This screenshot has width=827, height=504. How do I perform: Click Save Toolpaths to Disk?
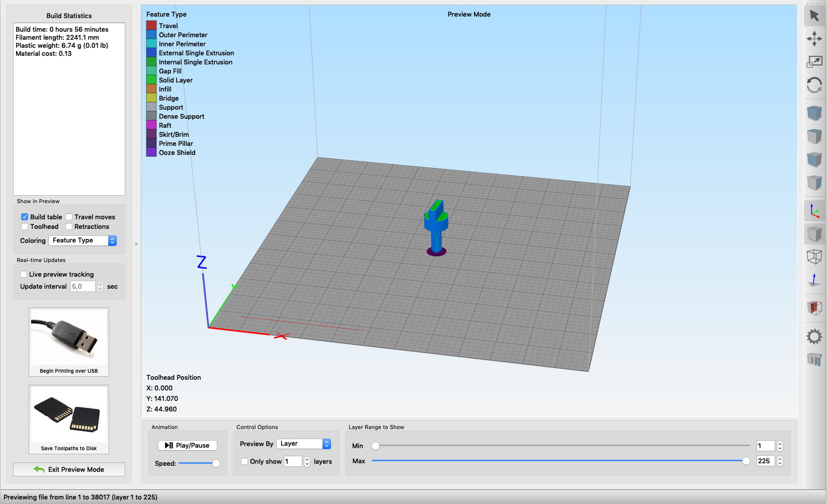point(69,419)
